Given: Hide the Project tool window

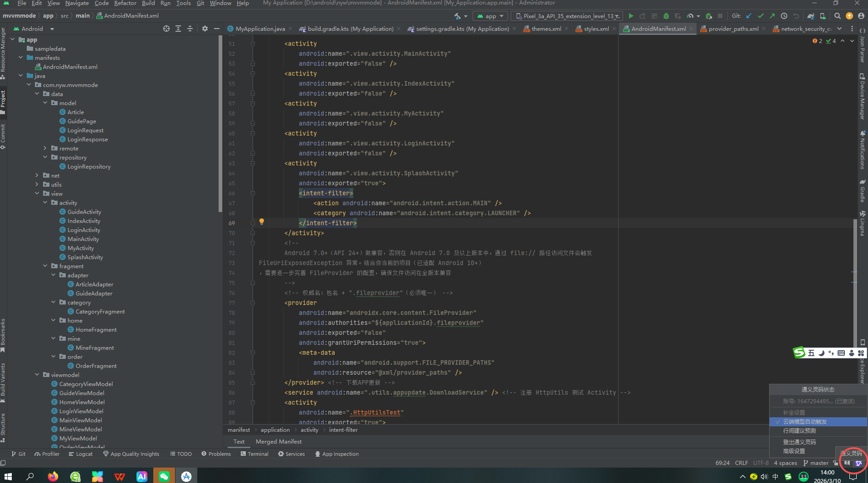Looking at the screenshot, I should [x=217, y=29].
